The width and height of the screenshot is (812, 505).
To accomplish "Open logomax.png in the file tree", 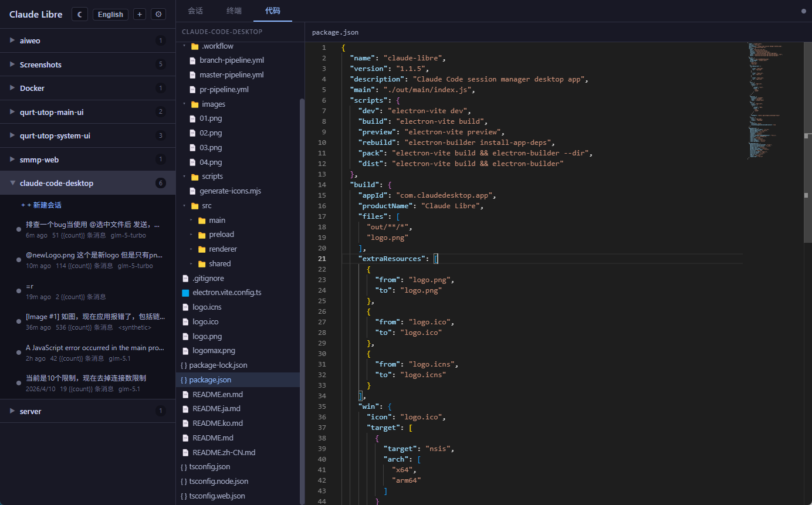I will point(214,351).
